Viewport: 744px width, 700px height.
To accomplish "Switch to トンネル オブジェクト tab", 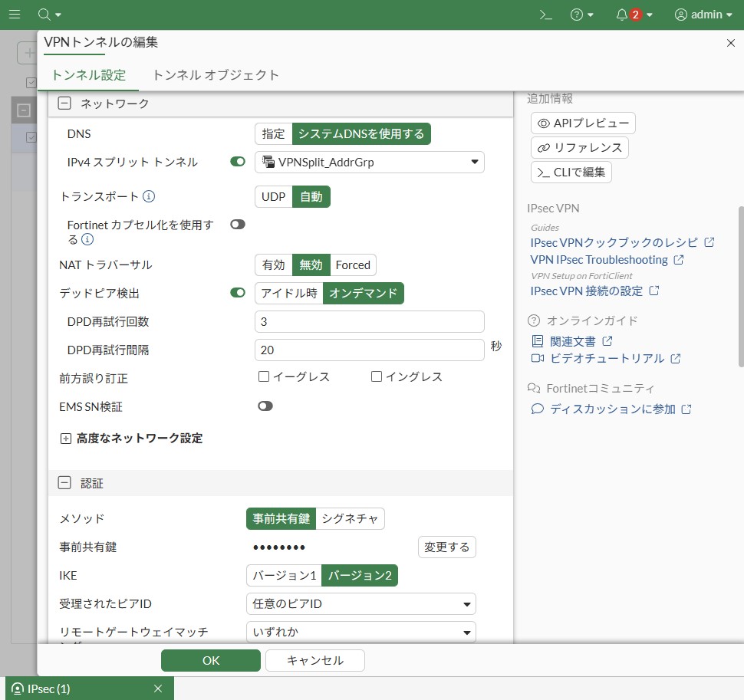I will tap(216, 75).
